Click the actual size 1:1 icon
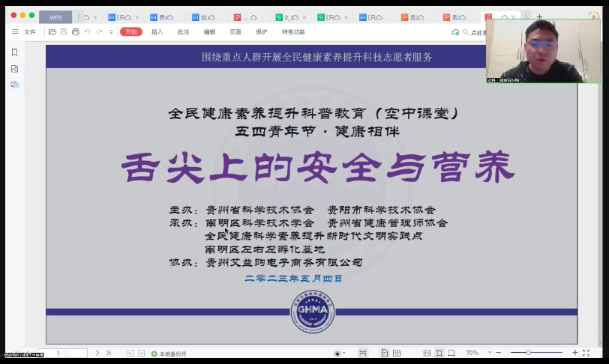This screenshot has height=364, width=609. pyautogui.click(x=427, y=353)
